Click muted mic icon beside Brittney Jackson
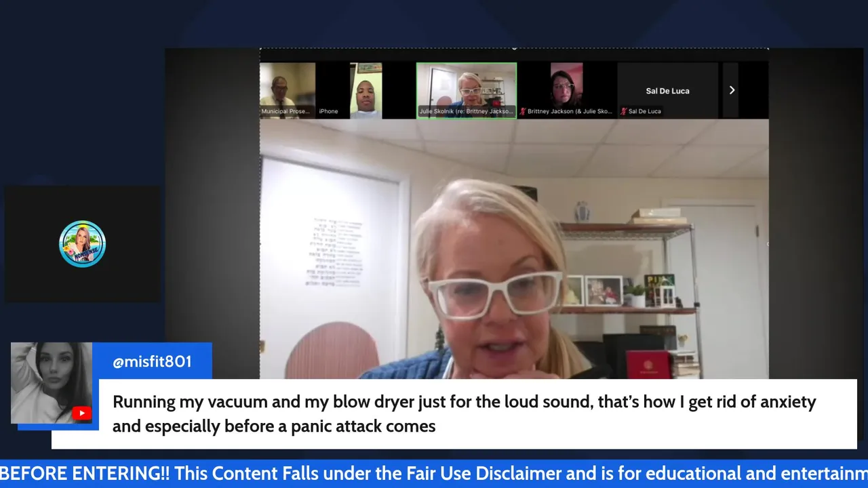Screen dimensions: 868x488 523,111
